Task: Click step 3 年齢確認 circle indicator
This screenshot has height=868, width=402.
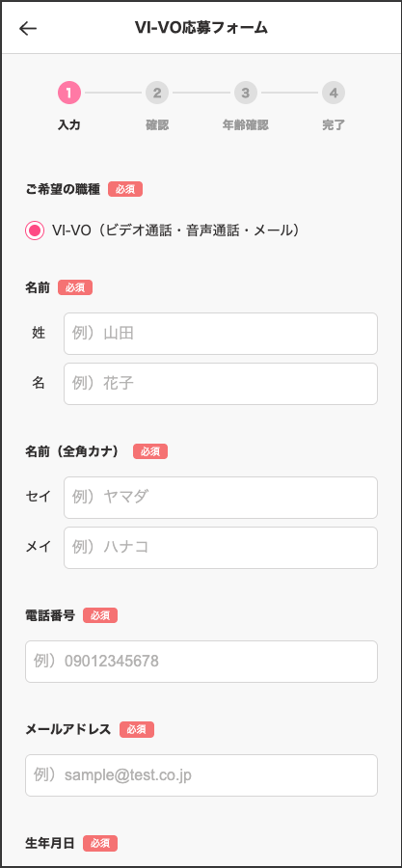Action: click(246, 93)
